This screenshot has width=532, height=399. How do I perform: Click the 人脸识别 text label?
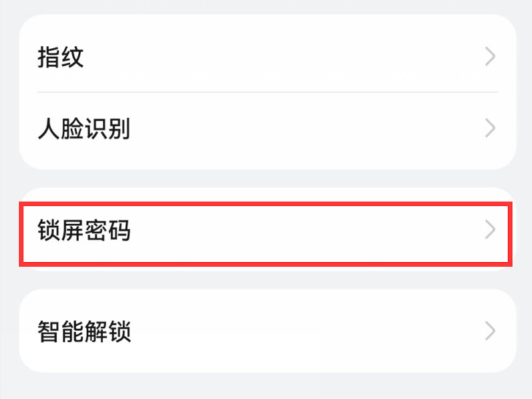coord(83,128)
